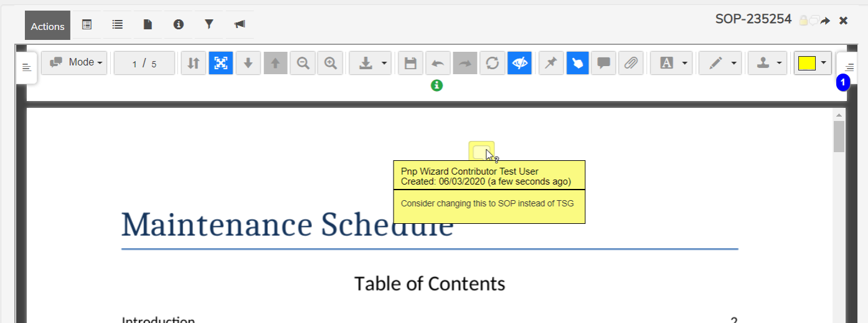868x323 pixels.
Task: Toggle the fit-to-screen button
Action: (x=221, y=63)
